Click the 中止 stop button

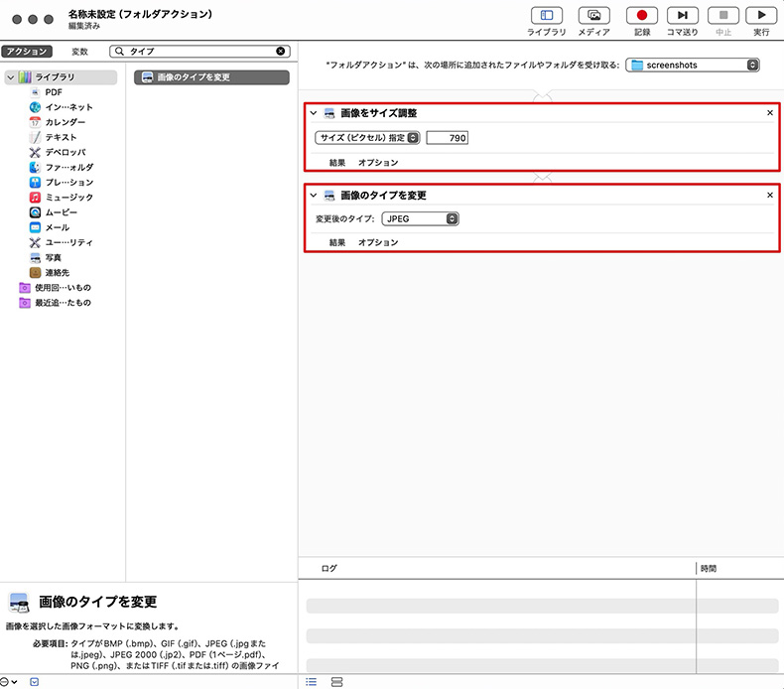(x=723, y=16)
